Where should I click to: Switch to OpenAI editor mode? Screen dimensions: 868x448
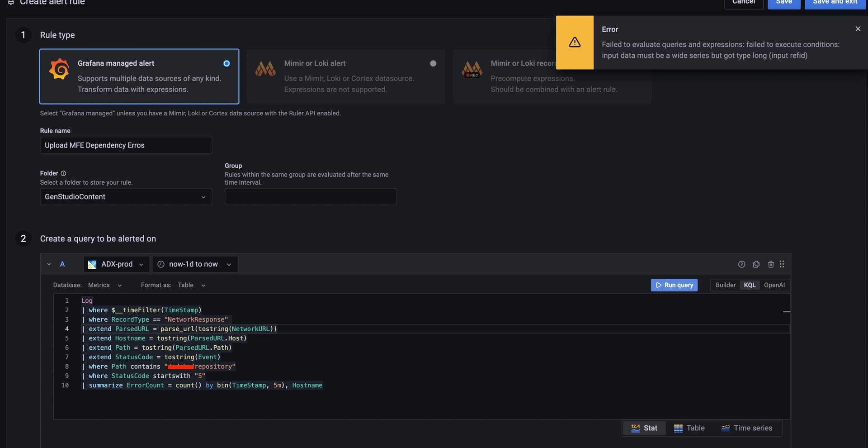(x=774, y=285)
